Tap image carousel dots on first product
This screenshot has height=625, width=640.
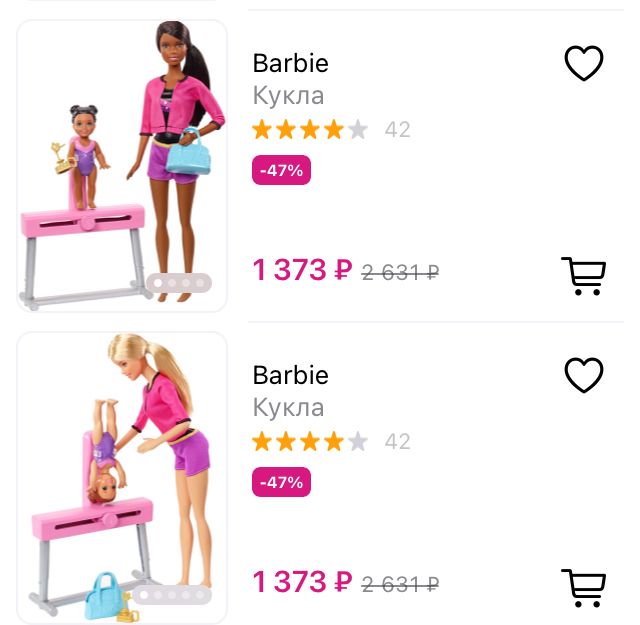tap(179, 282)
